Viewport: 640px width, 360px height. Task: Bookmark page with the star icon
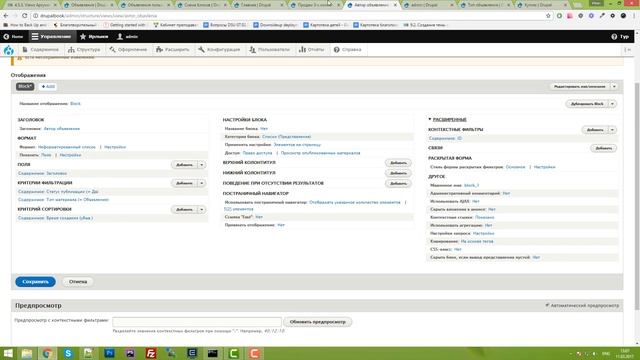(548, 16)
